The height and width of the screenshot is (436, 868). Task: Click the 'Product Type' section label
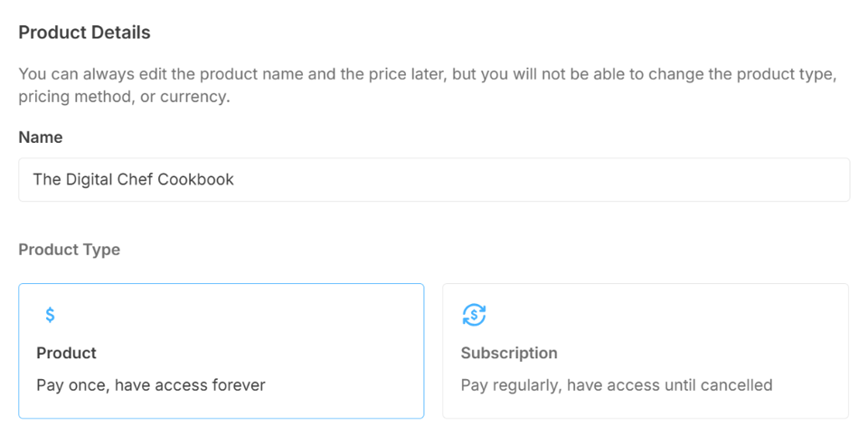(70, 250)
